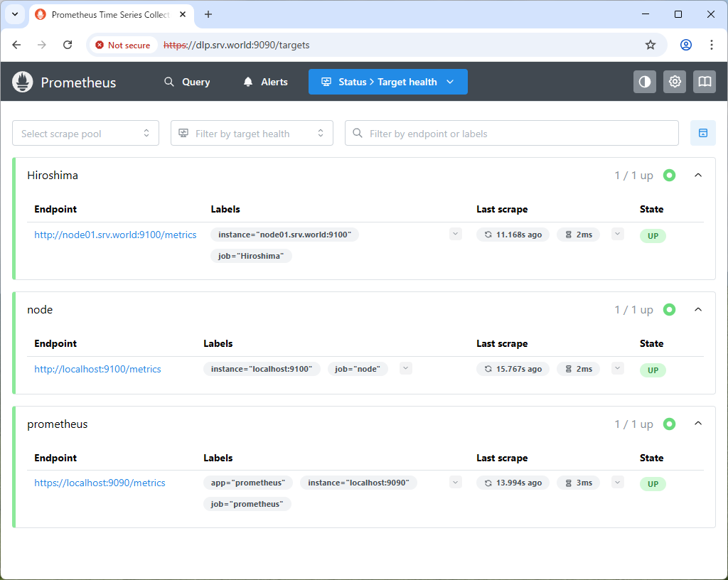The width and height of the screenshot is (728, 580).
Task: Click the Hiroshima pool title
Action: pyautogui.click(x=53, y=176)
